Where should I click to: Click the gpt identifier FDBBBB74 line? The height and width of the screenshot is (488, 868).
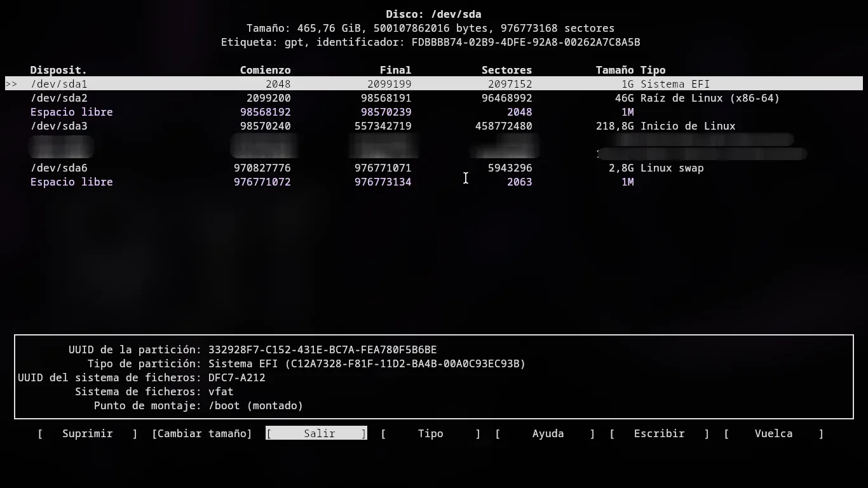click(x=430, y=42)
